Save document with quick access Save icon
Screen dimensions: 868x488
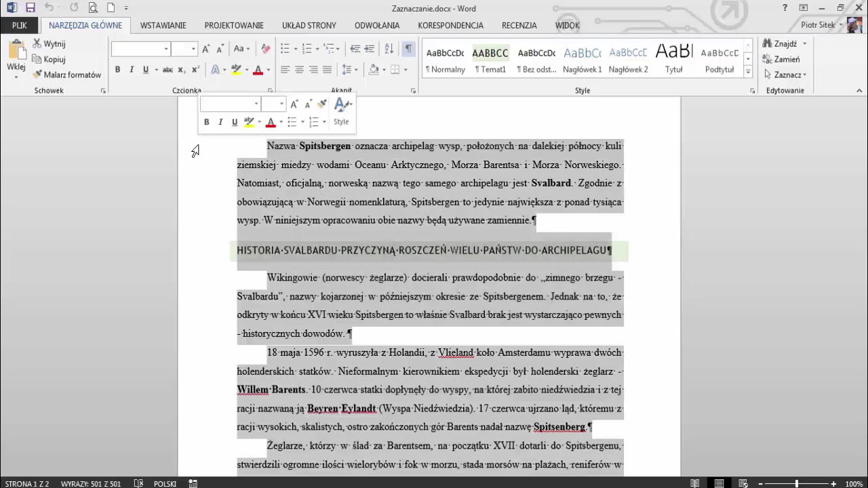[30, 8]
